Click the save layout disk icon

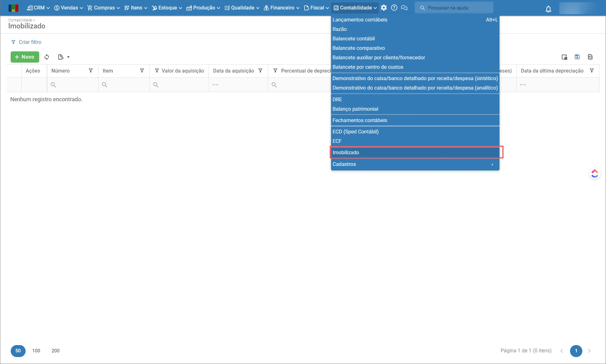pos(577,57)
